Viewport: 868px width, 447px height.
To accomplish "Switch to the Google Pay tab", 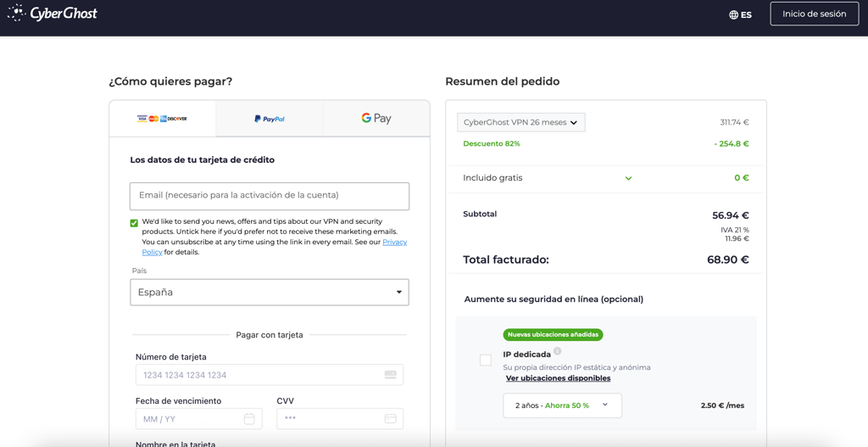I will pos(376,119).
